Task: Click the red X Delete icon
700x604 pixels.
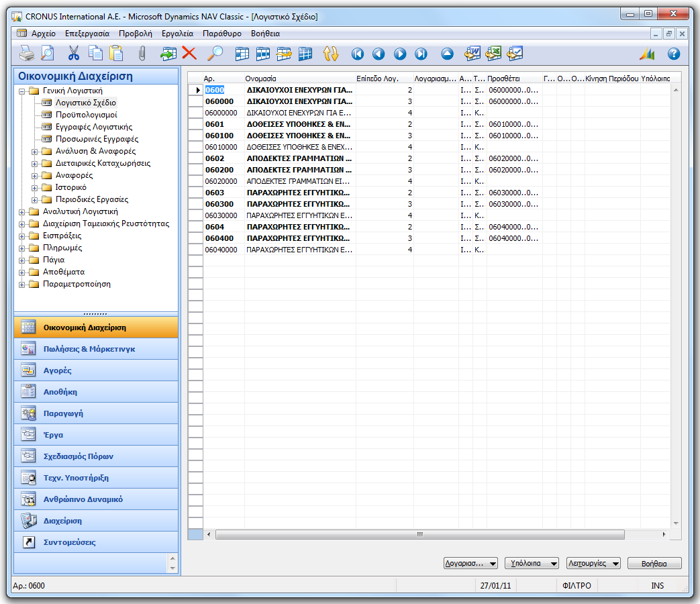Action: click(189, 54)
